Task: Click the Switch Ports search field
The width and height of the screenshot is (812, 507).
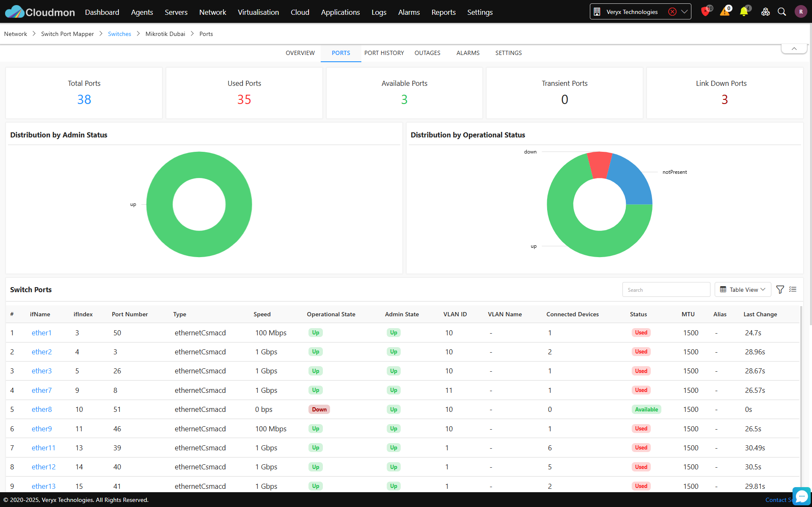Action: 666,290
